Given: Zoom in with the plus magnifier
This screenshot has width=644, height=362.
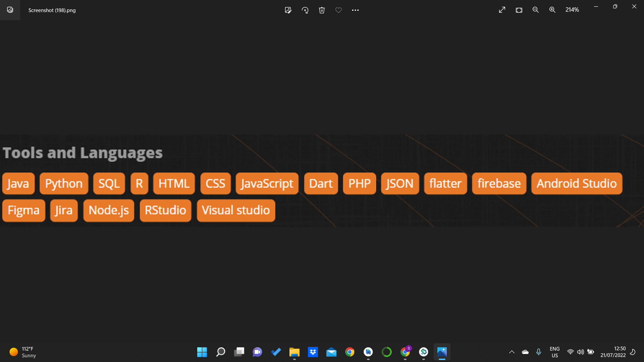Looking at the screenshot, I should pyautogui.click(x=552, y=10).
